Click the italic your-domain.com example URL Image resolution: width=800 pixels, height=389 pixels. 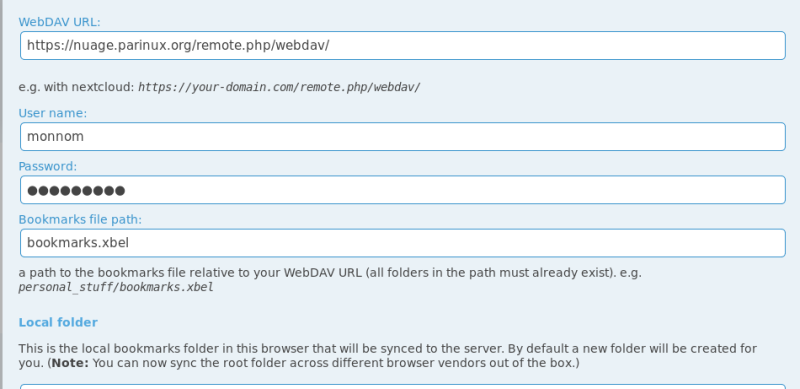coord(279,87)
